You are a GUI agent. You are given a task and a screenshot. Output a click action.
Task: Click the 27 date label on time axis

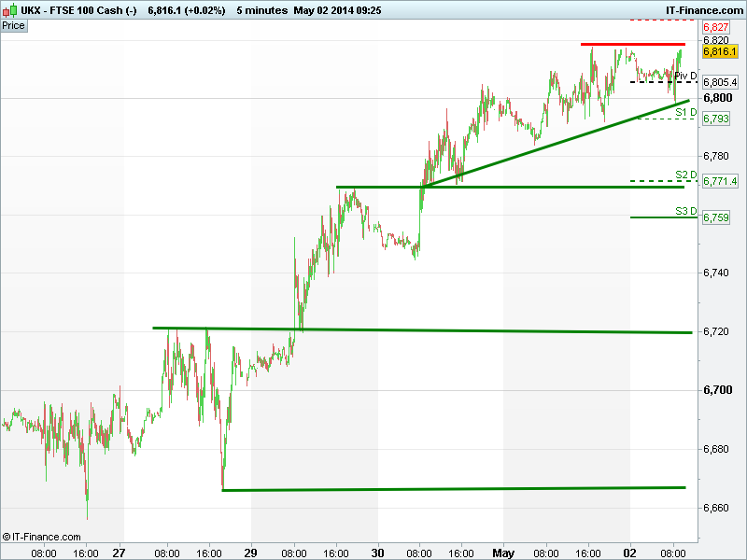(x=120, y=553)
